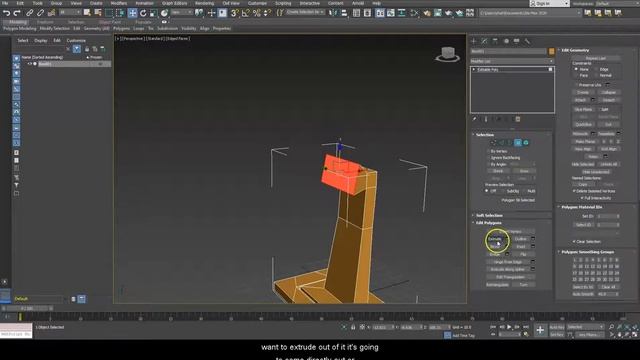The width and height of the screenshot is (640, 360).
Task: Open the Create panel plus tab
Action: 474,41
